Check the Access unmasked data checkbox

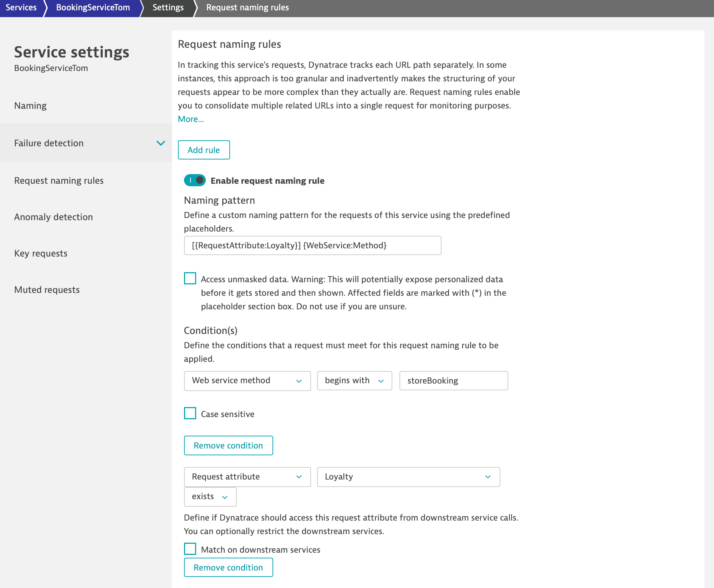point(190,278)
